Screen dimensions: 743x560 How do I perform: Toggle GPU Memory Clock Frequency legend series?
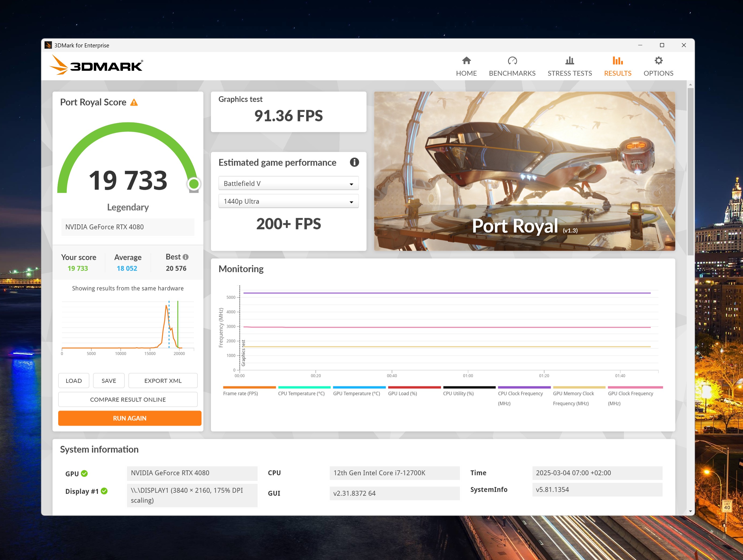[x=579, y=396]
